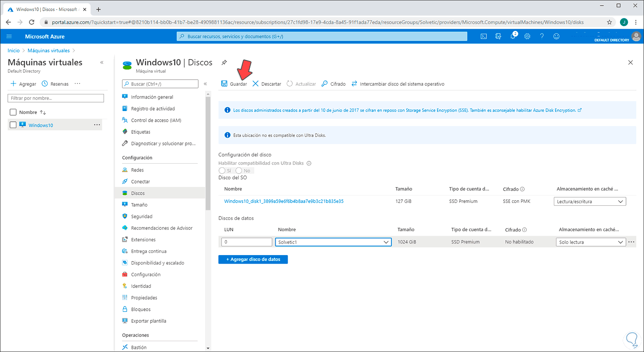This screenshot has height=352, width=644.
Task: Open the Help question mark icon
Action: [542, 36]
